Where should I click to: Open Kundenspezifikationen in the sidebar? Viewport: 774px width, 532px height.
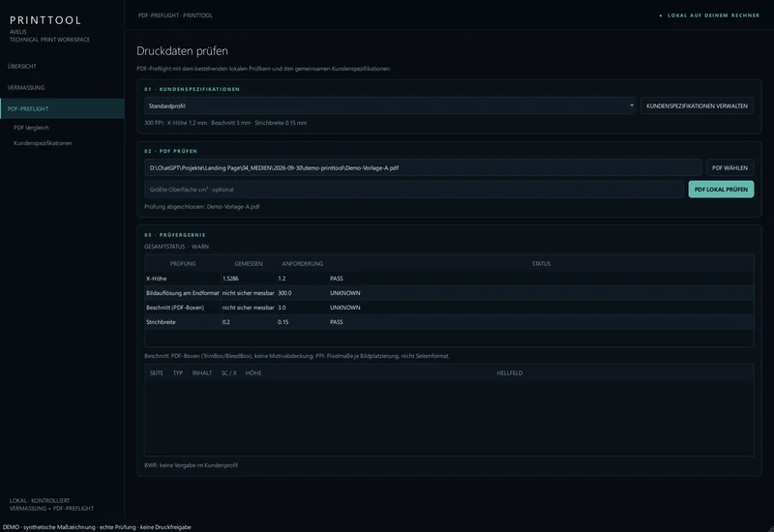(x=43, y=143)
